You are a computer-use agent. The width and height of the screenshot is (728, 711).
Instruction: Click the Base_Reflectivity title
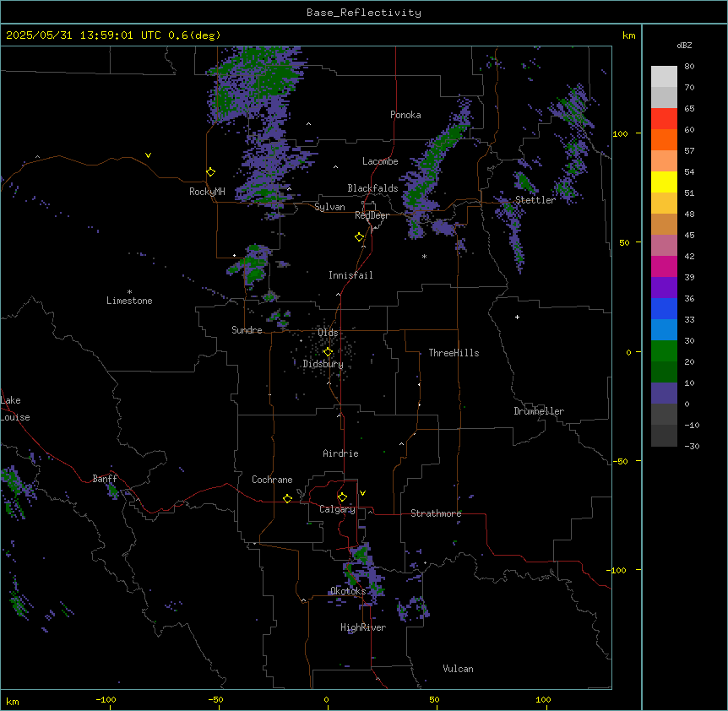364,13
